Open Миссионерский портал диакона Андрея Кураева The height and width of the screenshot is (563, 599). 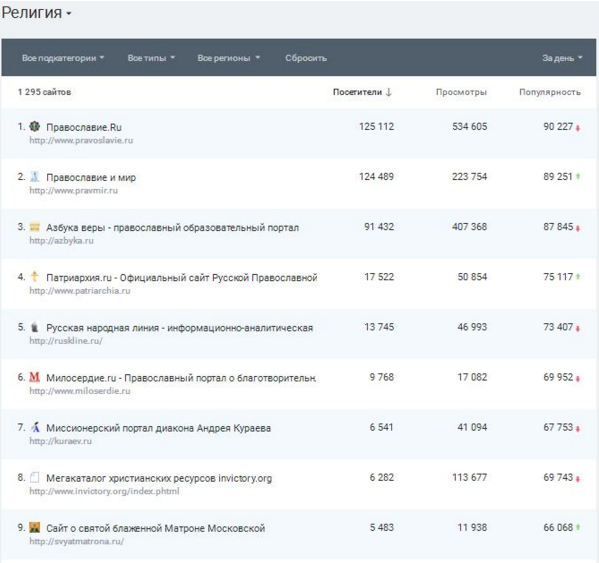[x=158, y=428]
